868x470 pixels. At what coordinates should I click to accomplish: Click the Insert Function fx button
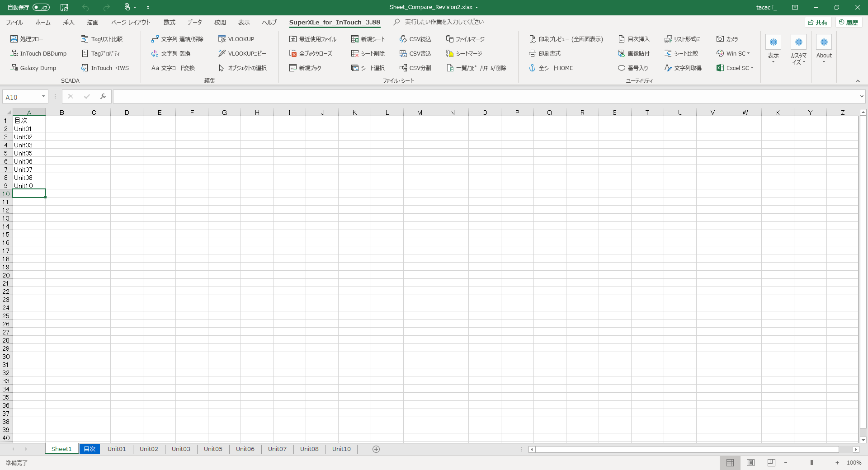click(x=103, y=96)
